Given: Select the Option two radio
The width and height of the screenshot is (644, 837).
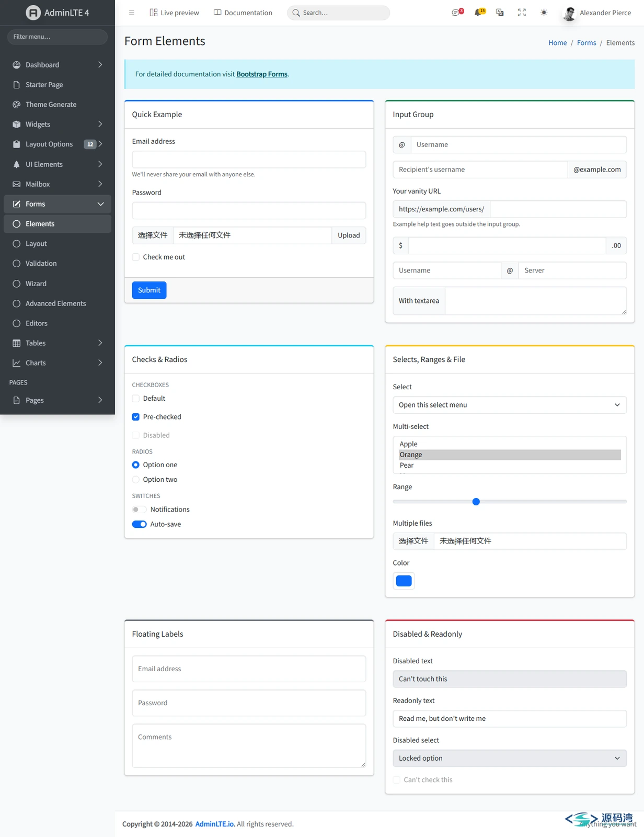Looking at the screenshot, I should [136, 480].
